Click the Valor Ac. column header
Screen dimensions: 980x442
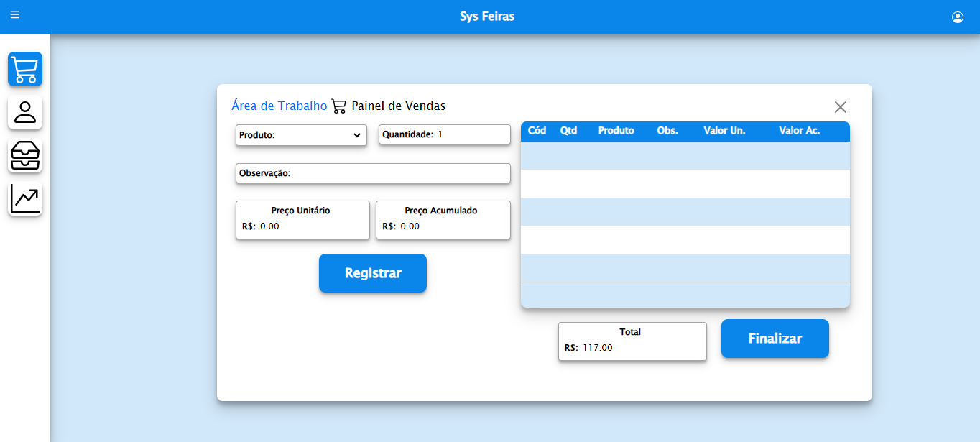[799, 131]
